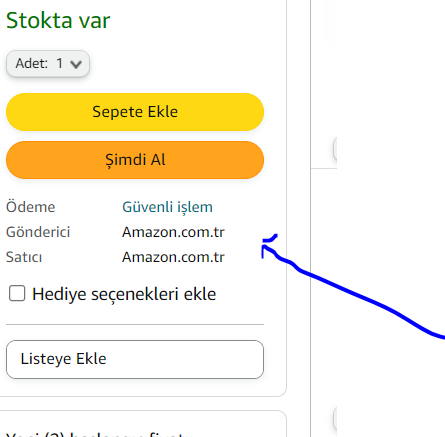The image size is (445, 437).
Task: Click the Satıcı row label
Action: point(24,257)
